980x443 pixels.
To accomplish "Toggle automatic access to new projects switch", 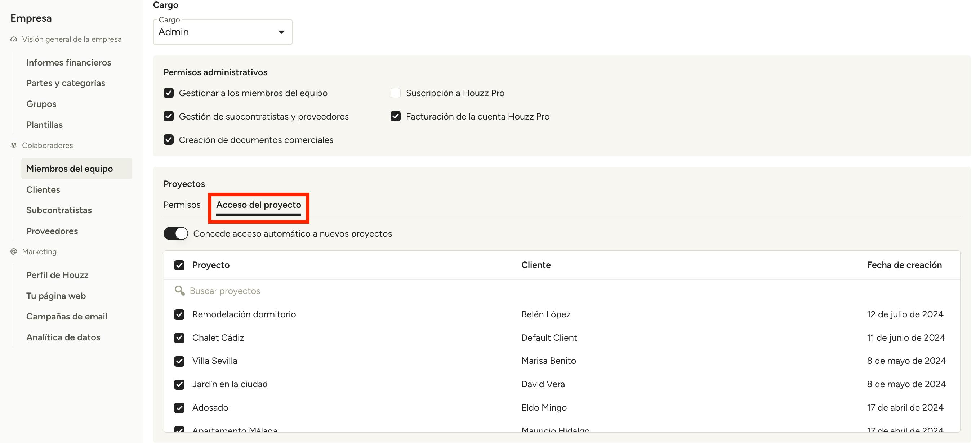I will 176,233.
